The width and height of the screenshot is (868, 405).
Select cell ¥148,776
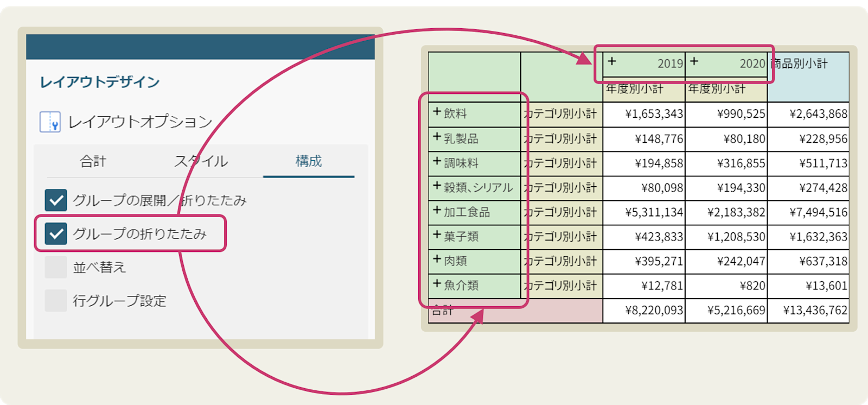[x=644, y=139]
